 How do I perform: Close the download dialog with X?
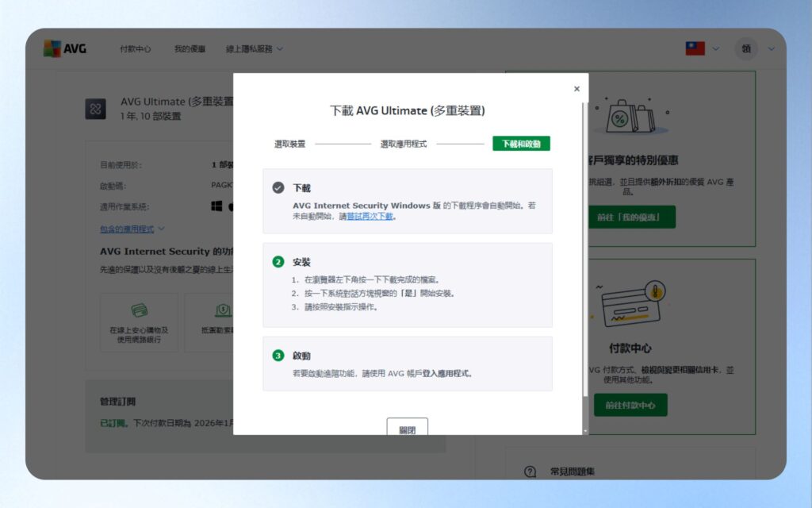tap(576, 89)
